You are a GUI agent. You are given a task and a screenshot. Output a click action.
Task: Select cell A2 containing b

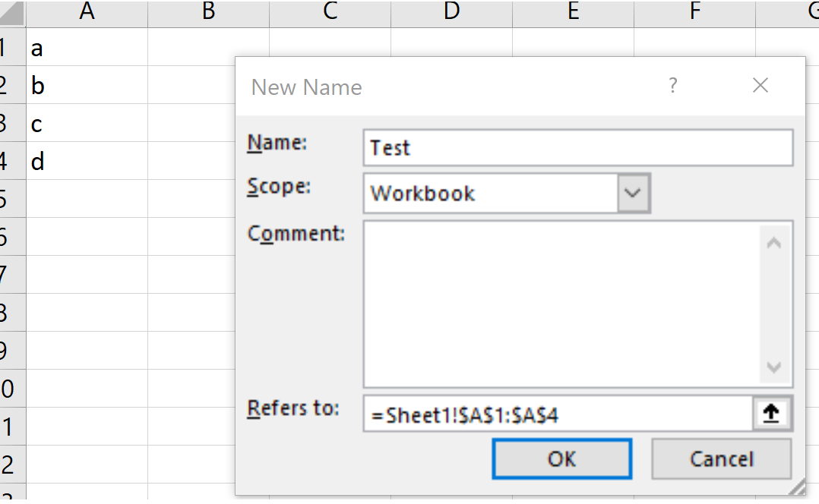(x=87, y=86)
